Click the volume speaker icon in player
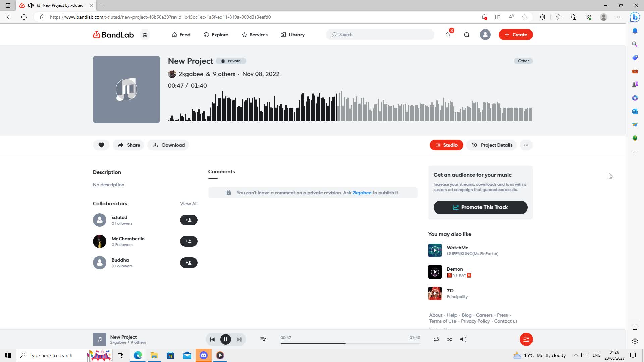Viewport: 644px width, 362px height. coord(463,339)
